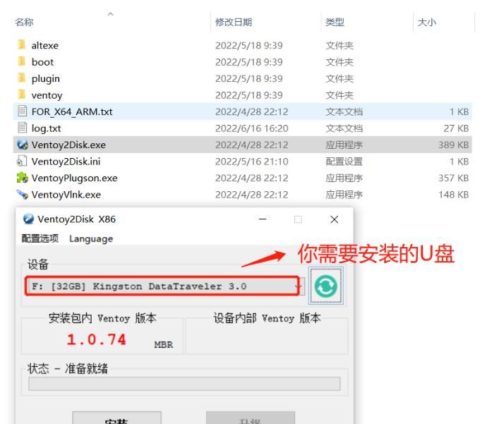
Task: Select the altexe folder name
Action: (x=45, y=45)
